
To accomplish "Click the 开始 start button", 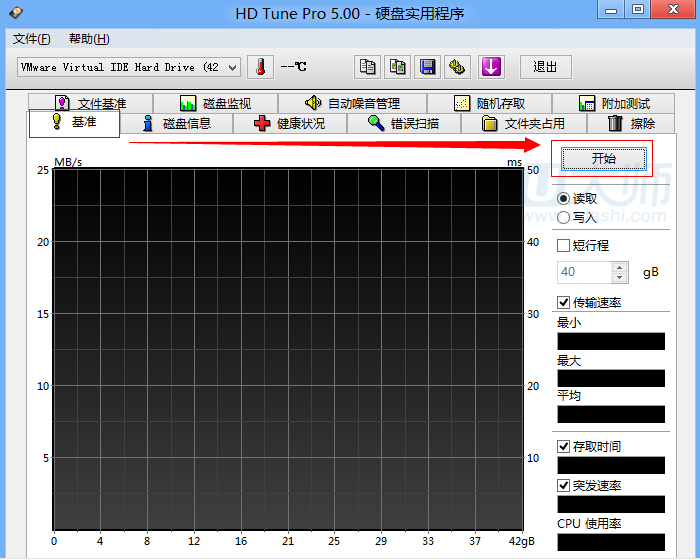I will point(603,159).
